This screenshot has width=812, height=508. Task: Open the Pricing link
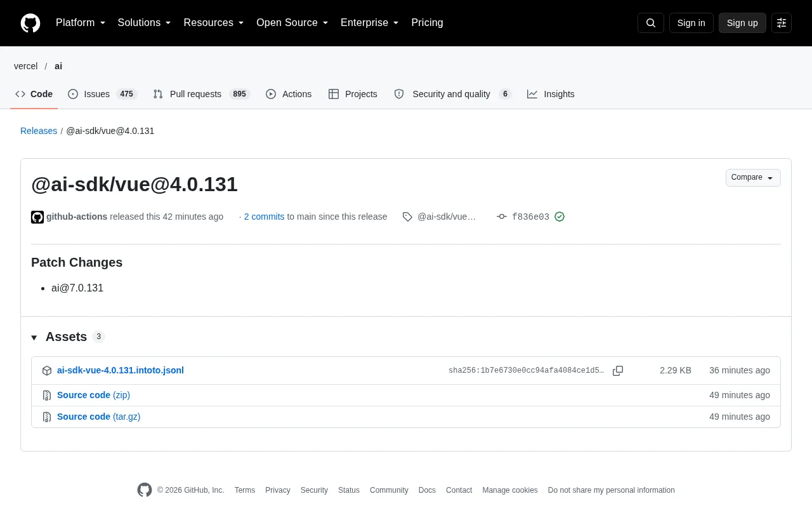point(427,23)
